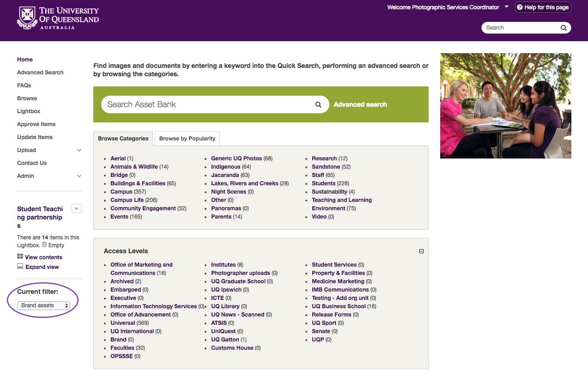Screen dimensions: 588x378
Task: Open the Indigenous category
Action: 225,167
